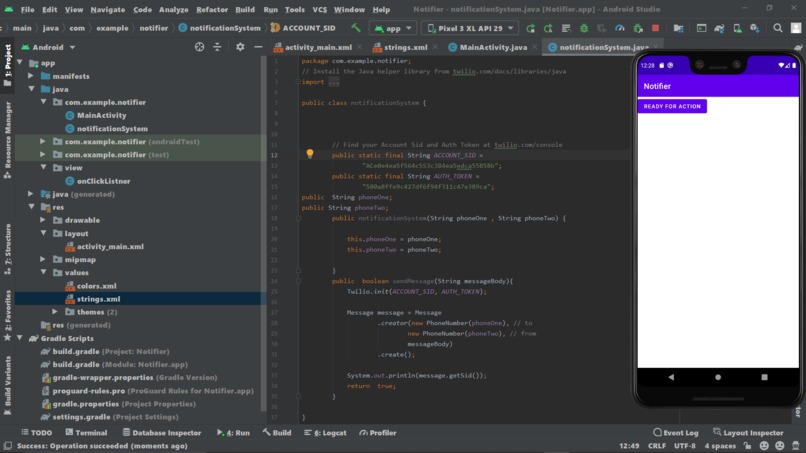Open the File menu
The height and width of the screenshot is (453, 806).
pos(27,9)
